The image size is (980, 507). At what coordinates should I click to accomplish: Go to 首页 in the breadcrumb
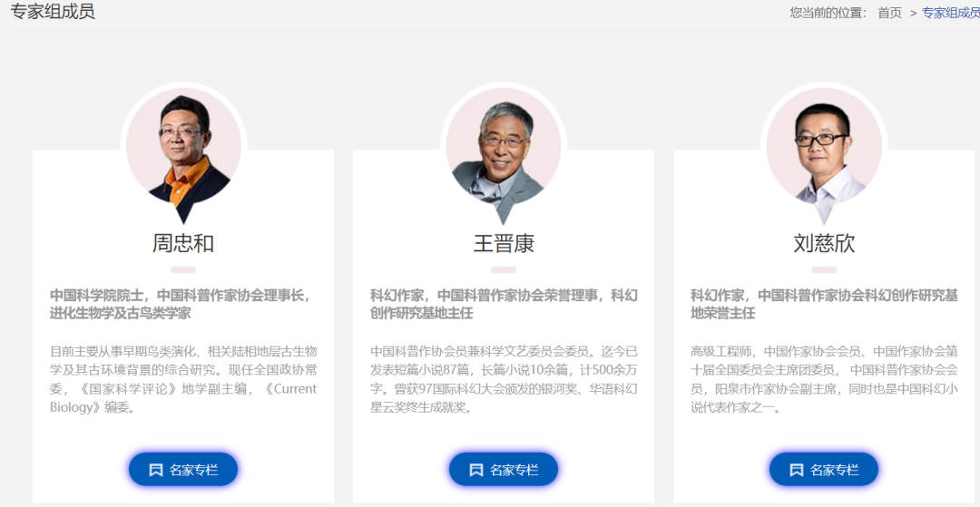pyautogui.click(x=890, y=13)
